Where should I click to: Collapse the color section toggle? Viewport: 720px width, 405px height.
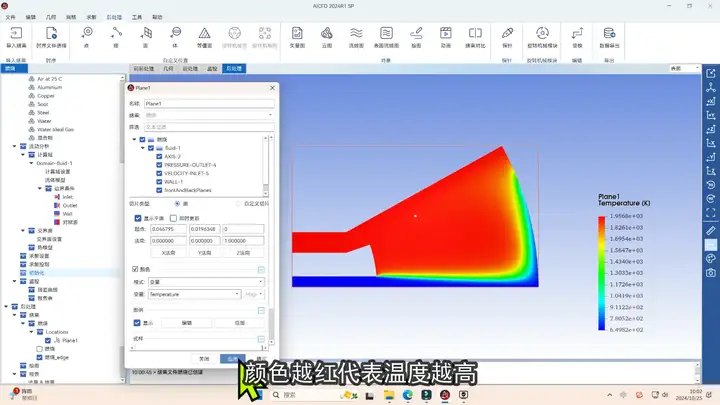261,270
